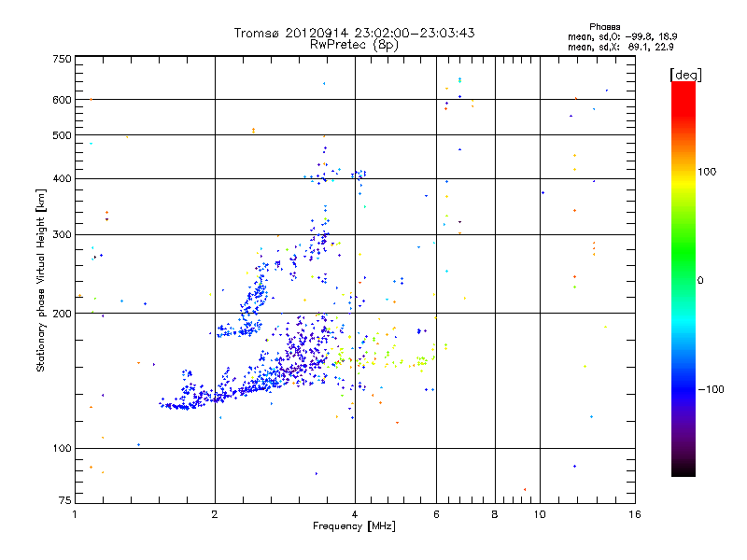Click the x-axis '6' tick label

pos(436,514)
